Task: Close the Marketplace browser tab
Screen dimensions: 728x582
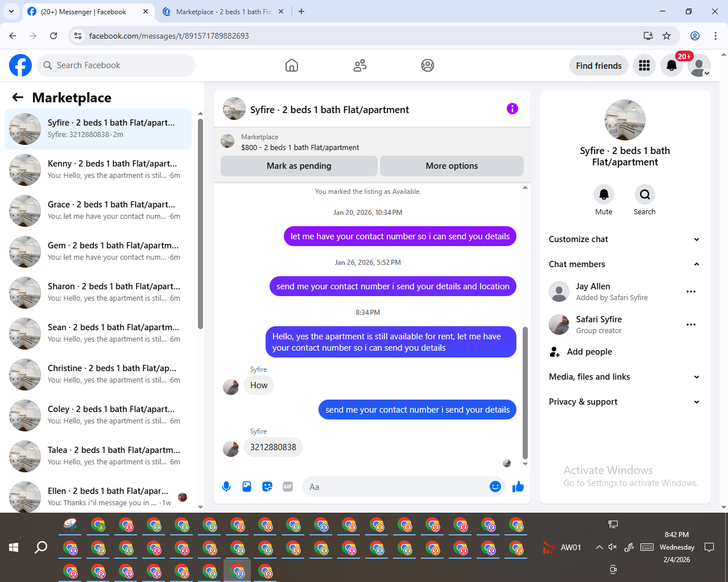Action: 281,11
